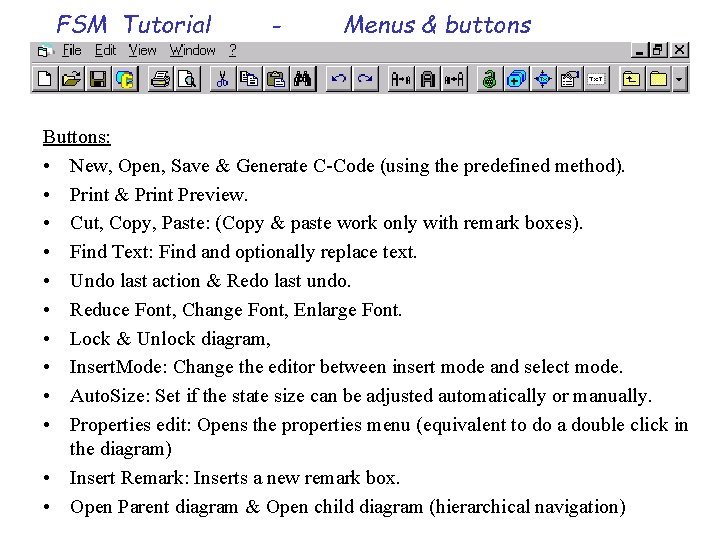Click the Generate C-Code icon
Image resolution: width=720 pixels, height=540 pixels.
click(x=125, y=79)
